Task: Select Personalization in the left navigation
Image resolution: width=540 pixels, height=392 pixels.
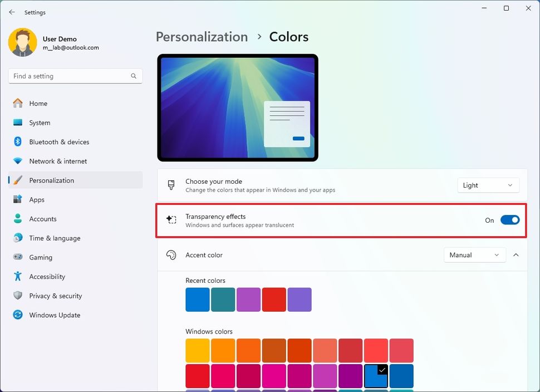Action: (x=51, y=180)
